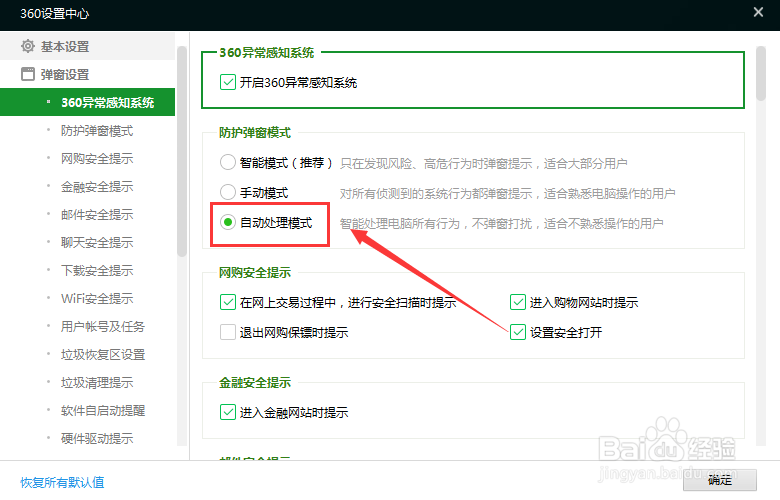
Task: Click 360异常感知系统 group heading
Action: 267,53
